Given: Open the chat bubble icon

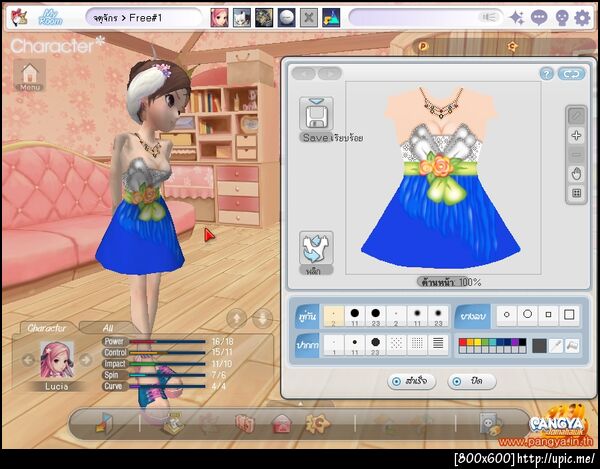Looking at the screenshot, I should 539,18.
